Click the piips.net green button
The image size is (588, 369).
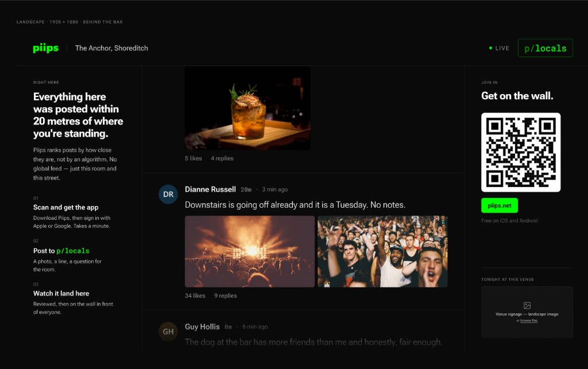(500, 205)
